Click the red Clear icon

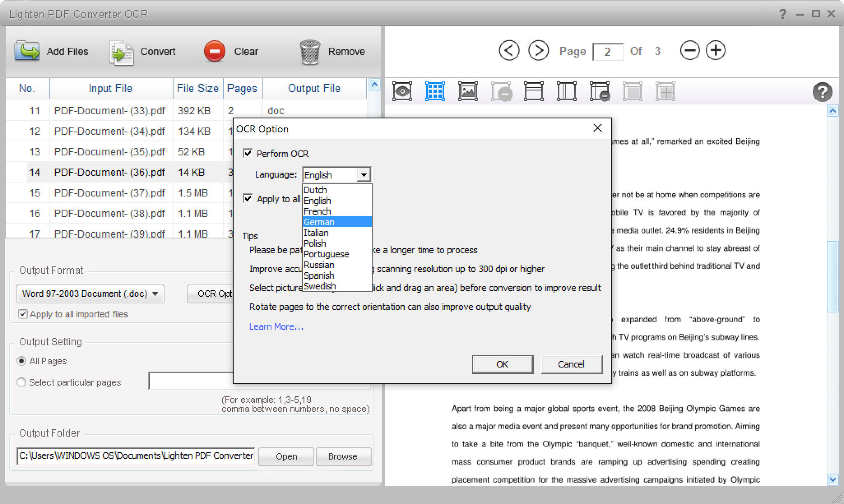[214, 51]
